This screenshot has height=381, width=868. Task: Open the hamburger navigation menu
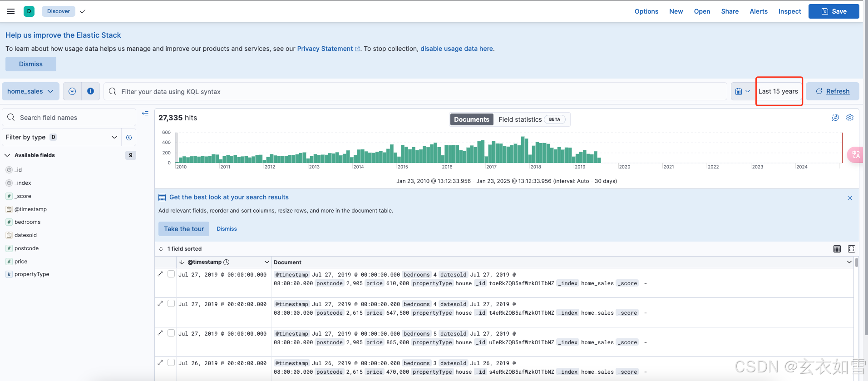coord(11,11)
